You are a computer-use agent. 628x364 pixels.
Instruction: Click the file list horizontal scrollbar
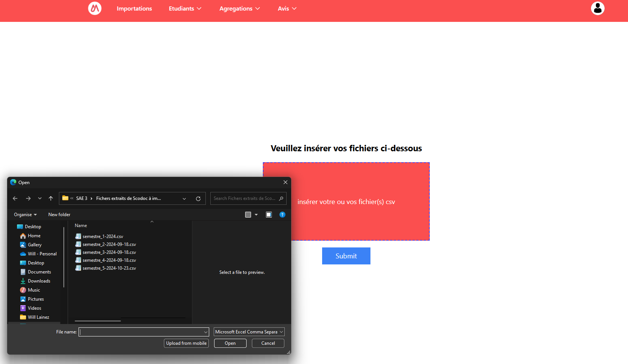(x=98, y=321)
